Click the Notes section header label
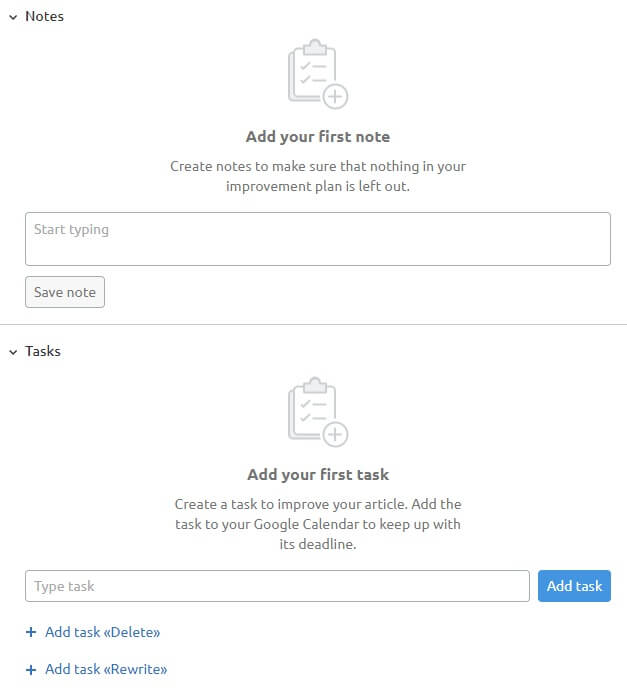 (44, 16)
